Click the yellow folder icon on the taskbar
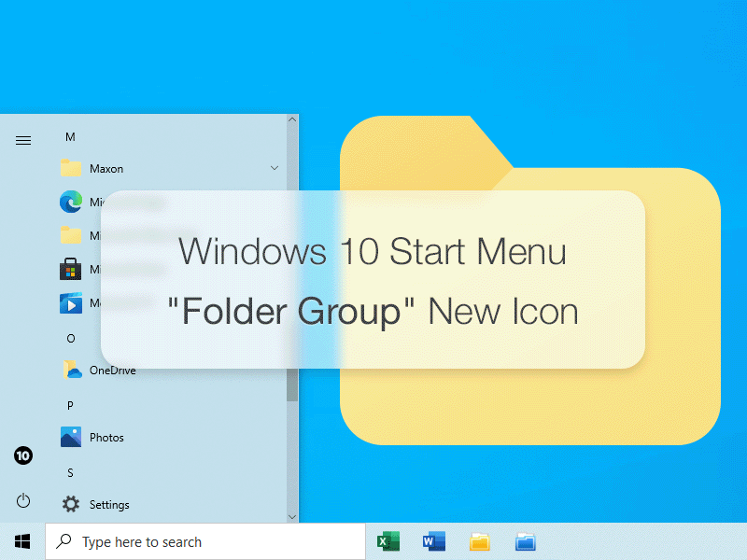 click(479, 541)
